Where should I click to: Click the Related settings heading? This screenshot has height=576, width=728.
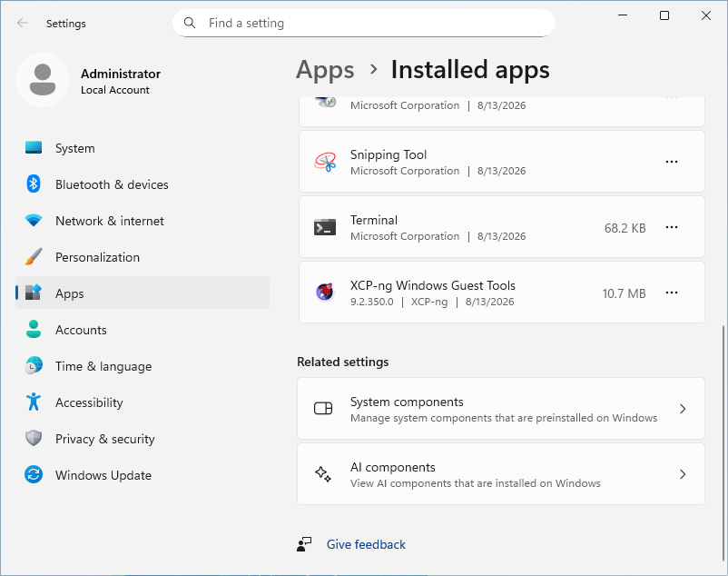click(x=342, y=362)
